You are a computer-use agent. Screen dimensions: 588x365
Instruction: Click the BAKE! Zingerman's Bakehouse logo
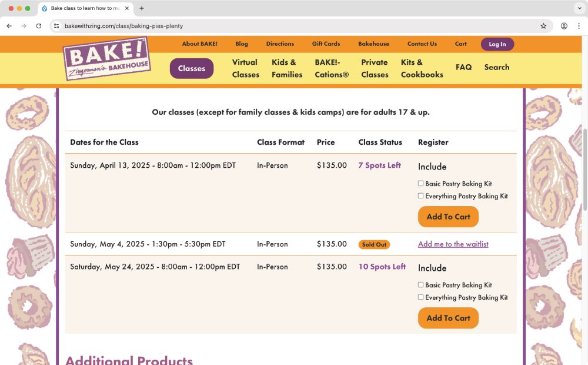107,58
